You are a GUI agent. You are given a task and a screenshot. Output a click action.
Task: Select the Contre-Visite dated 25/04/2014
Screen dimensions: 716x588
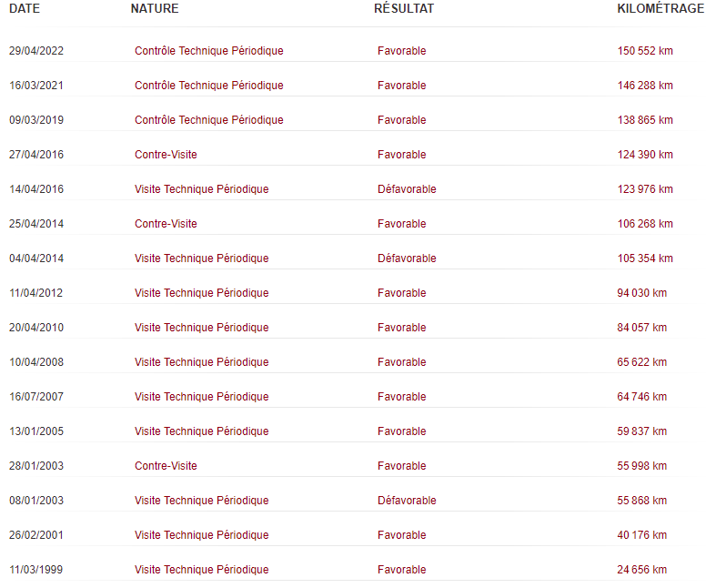click(x=166, y=224)
